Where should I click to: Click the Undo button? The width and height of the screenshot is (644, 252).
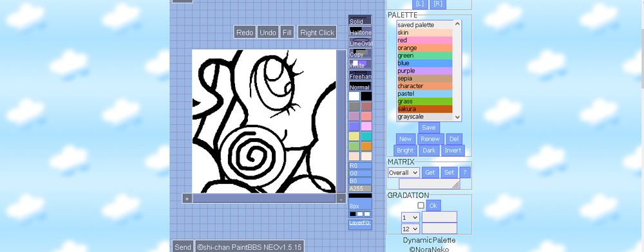pyautogui.click(x=268, y=32)
